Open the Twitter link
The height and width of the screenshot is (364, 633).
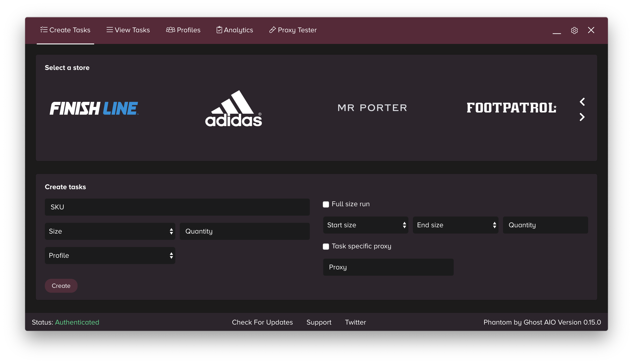[355, 322]
